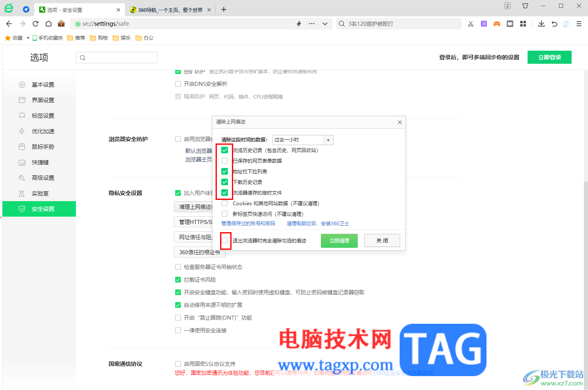Uncheck 浏览历史记录 in the clear dialog
Image resolution: width=588 pixels, height=390 pixels.
click(x=225, y=150)
